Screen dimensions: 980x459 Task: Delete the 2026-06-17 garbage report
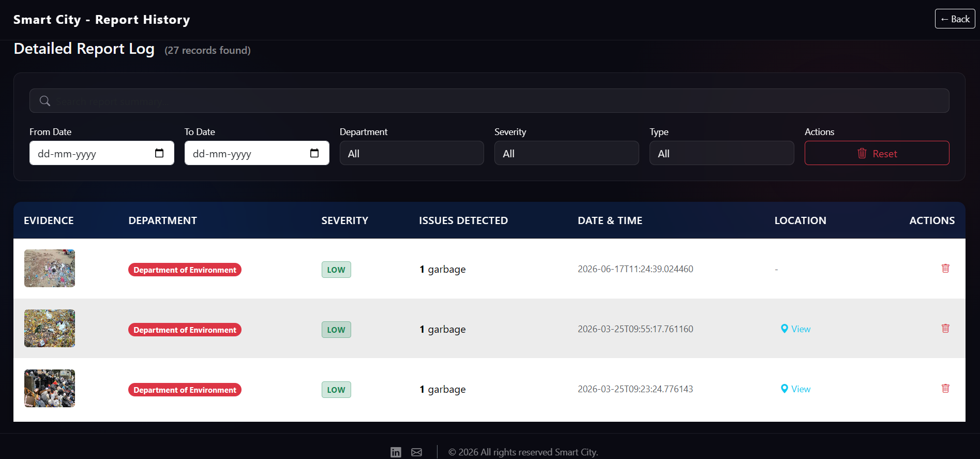tap(945, 268)
